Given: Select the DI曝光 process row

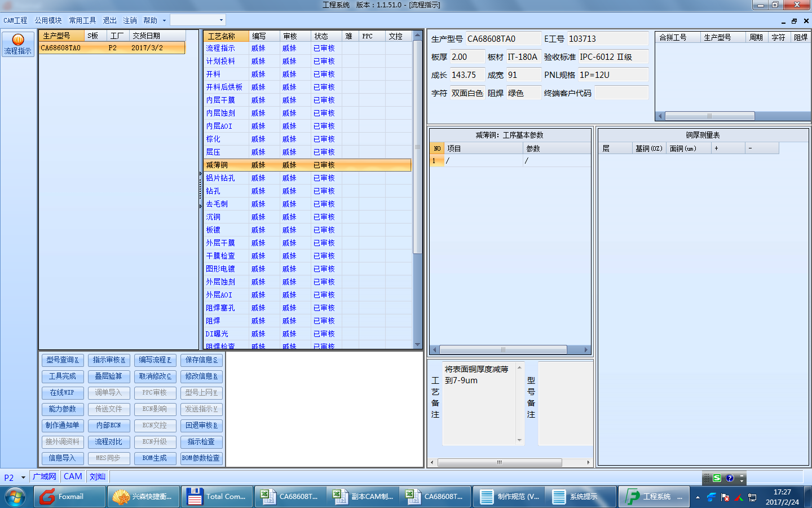Looking at the screenshot, I should click(x=307, y=334).
